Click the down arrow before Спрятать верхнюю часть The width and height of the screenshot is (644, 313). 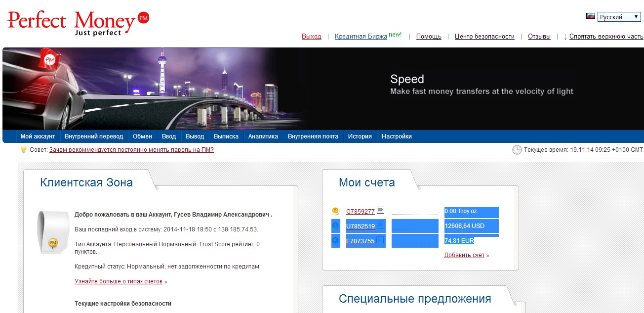pyautogui.click(x=565, y=37)
